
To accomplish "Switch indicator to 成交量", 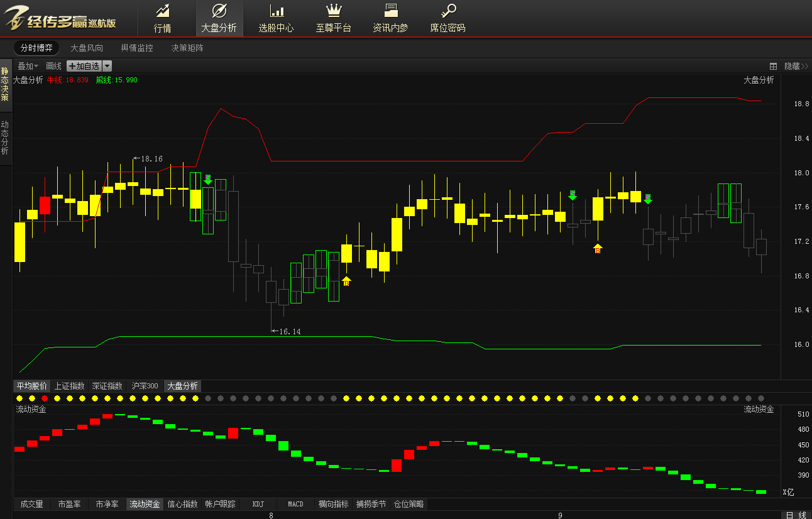I will 31,504.
